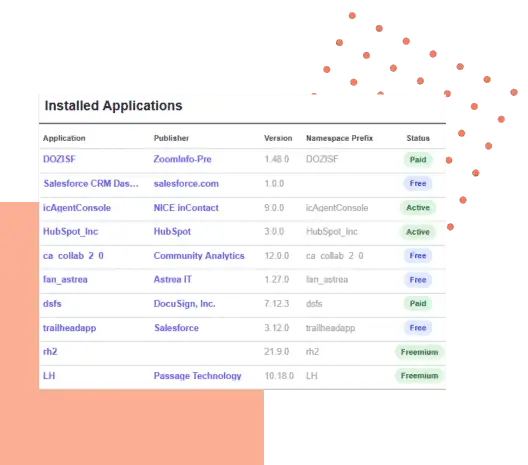Visit the HubSpot publisher link
The height and width of the screenshot is (465, 528).
pyautogui.click(x=172, y=232)
